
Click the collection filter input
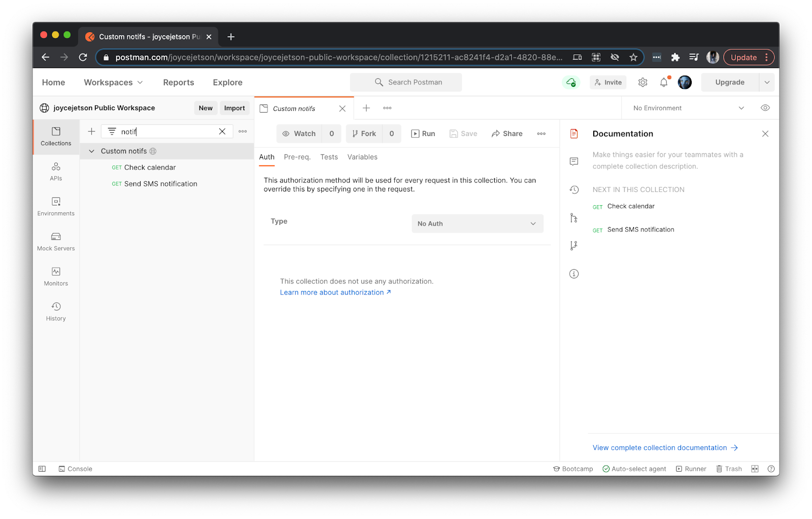(x=167, y=132)
